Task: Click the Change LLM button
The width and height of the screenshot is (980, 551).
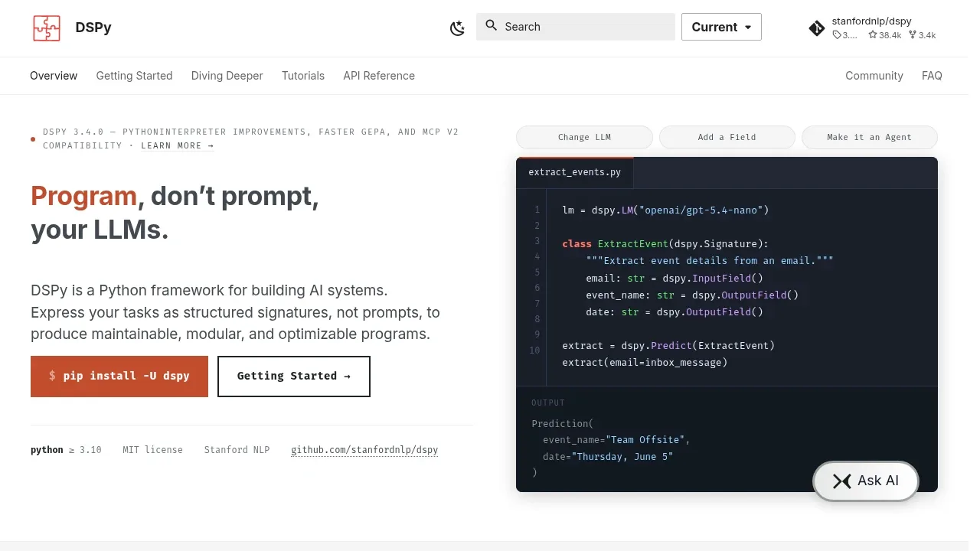Action: (x=584, y=137)
